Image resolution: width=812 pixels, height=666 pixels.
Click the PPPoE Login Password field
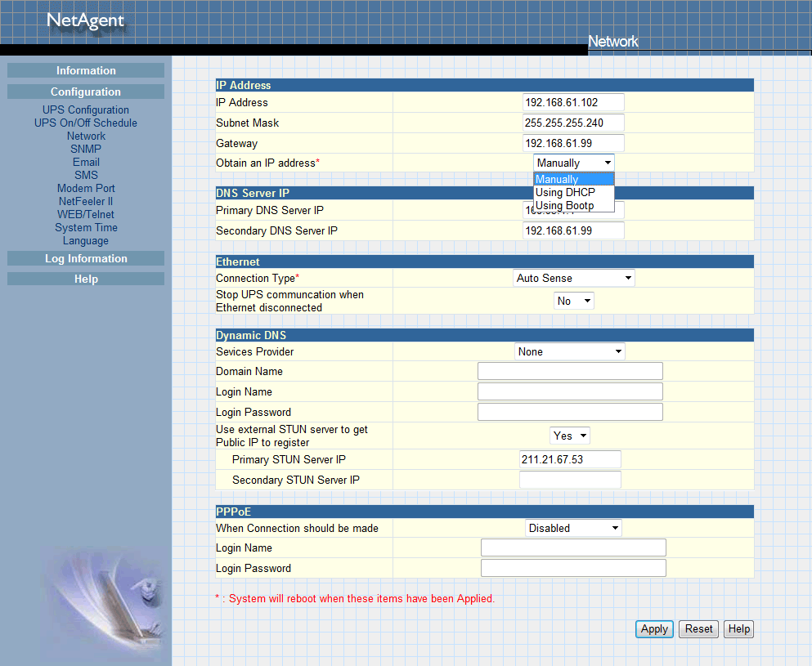point(573,568)
